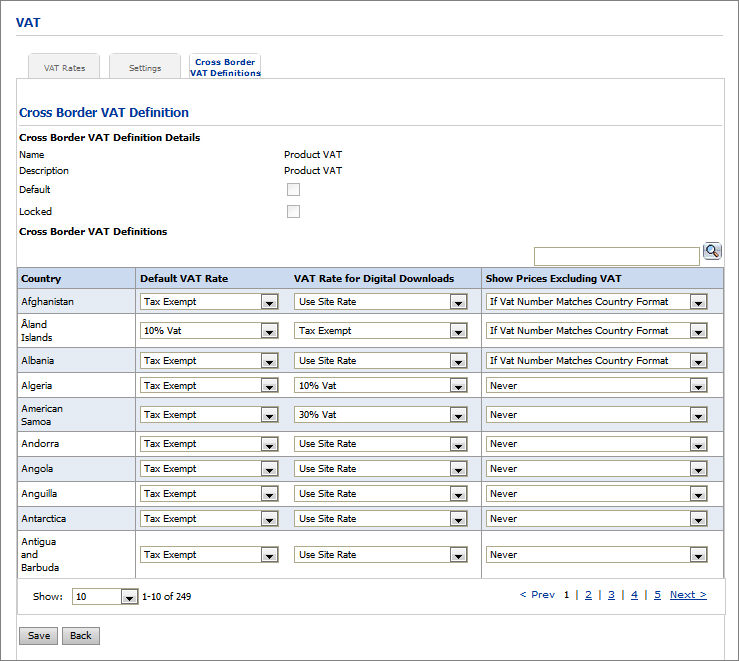Expand Algeria digital downloads VAT rate dropdown
Image resolution: width=739 pixels, height=661 pixels.
point(380,386)
